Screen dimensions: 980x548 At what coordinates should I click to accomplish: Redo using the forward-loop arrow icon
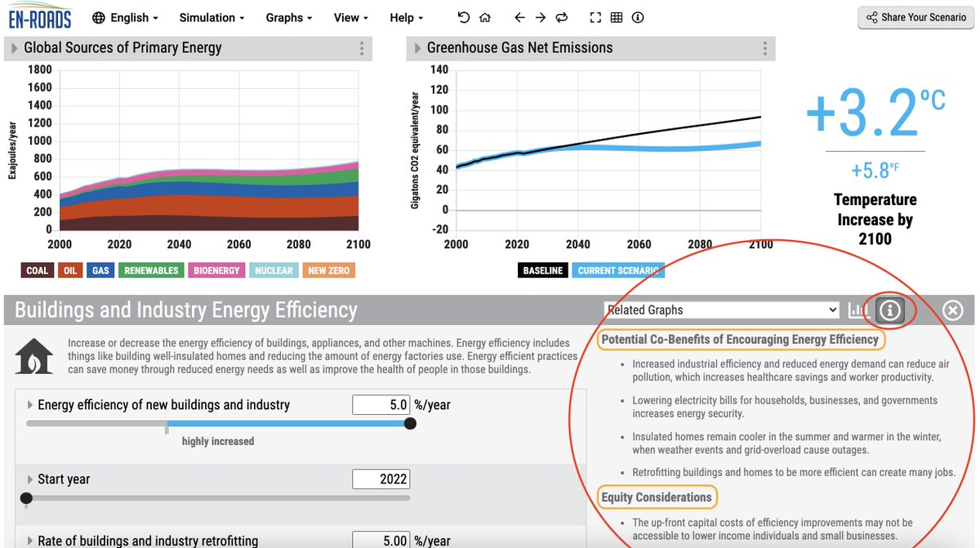coord(561,16)
